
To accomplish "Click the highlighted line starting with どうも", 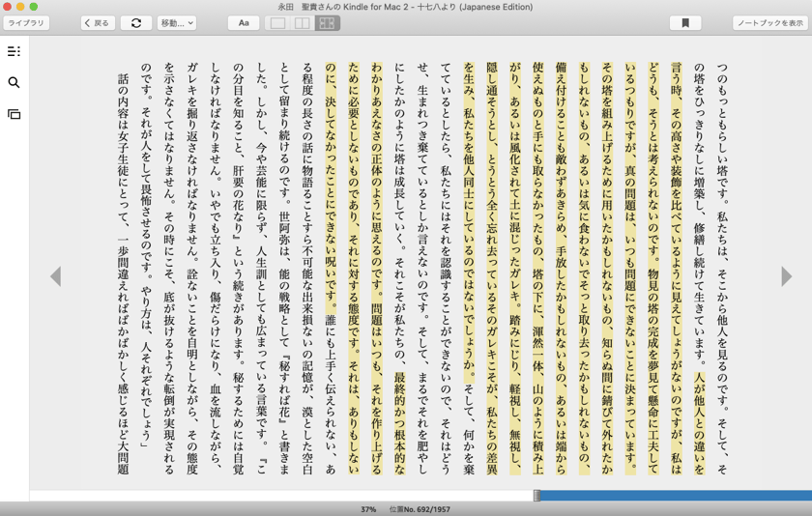I will pyautogui.click(x=652, y=269).
